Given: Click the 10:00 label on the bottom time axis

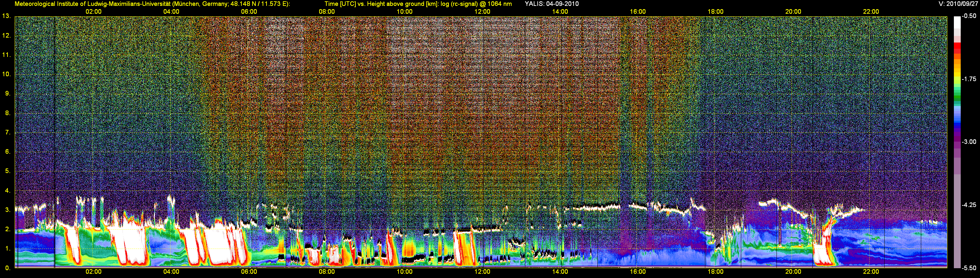Looking at the screenshot, I should pos(404,272).
